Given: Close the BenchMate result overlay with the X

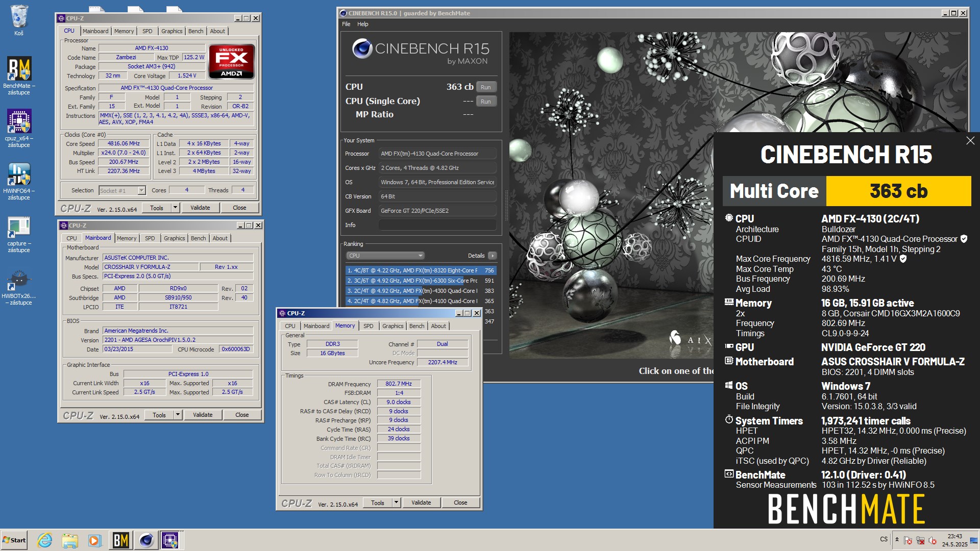Looking at the screenshot, I should coord(970,140).
